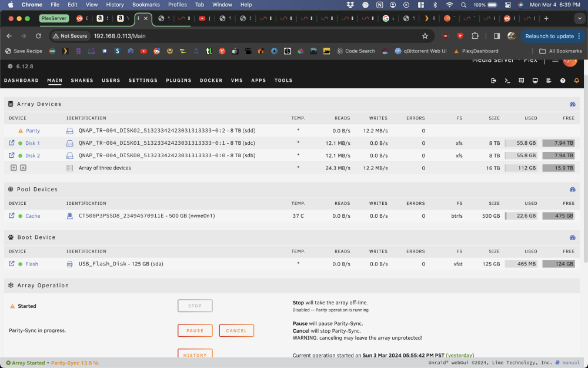
Task: Open the uBlock Origin extension icon
Action: pyautogui.click(x=446, y=36)
